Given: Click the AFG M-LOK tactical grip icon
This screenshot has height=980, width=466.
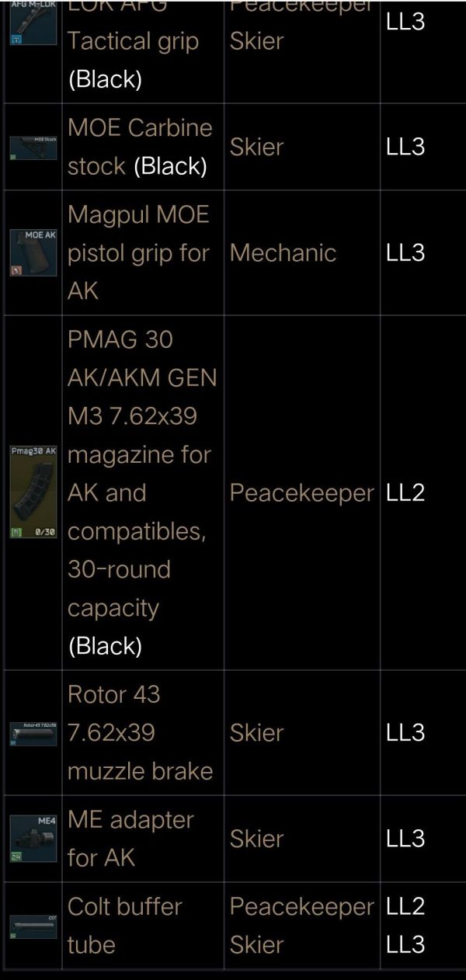Looking at the screenshot, I should point(33,23).
